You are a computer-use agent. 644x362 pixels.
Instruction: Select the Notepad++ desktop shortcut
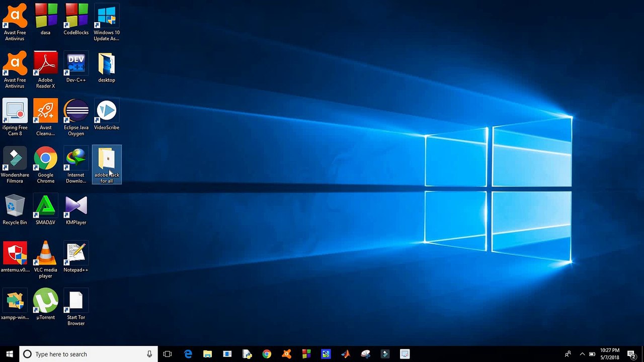pos(76,257)
